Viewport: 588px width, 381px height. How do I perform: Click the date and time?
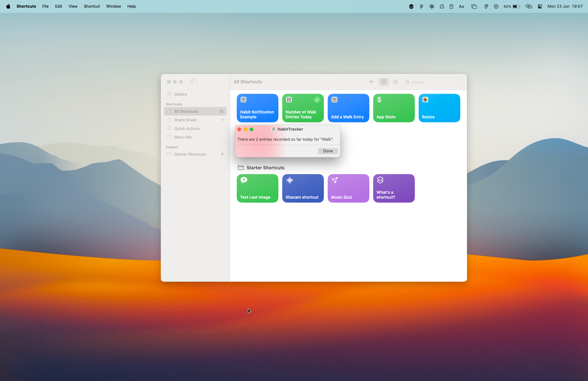pos(565,6)
